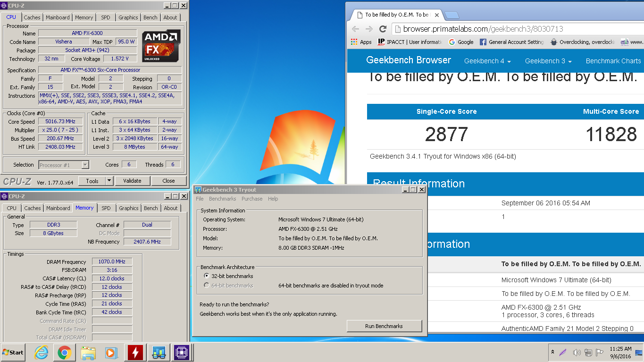Click the browser.primatelabs.com address bar
Screen dimensions: 644x362
(517, 29)
